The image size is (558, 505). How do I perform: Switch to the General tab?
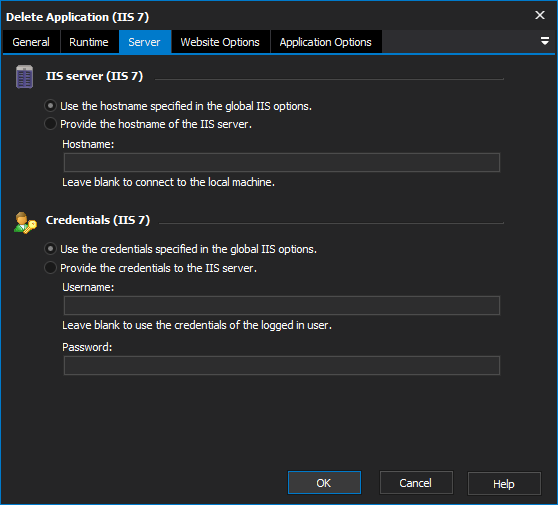pyautogui.click(x=31, y=42)
